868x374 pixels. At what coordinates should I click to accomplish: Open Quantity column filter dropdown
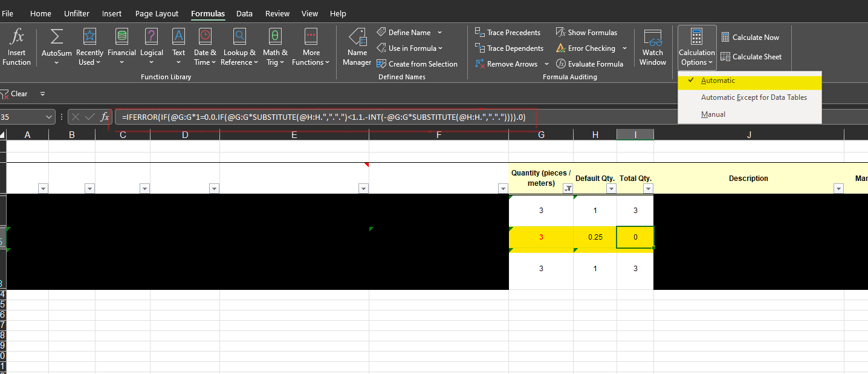pos(568,189)
